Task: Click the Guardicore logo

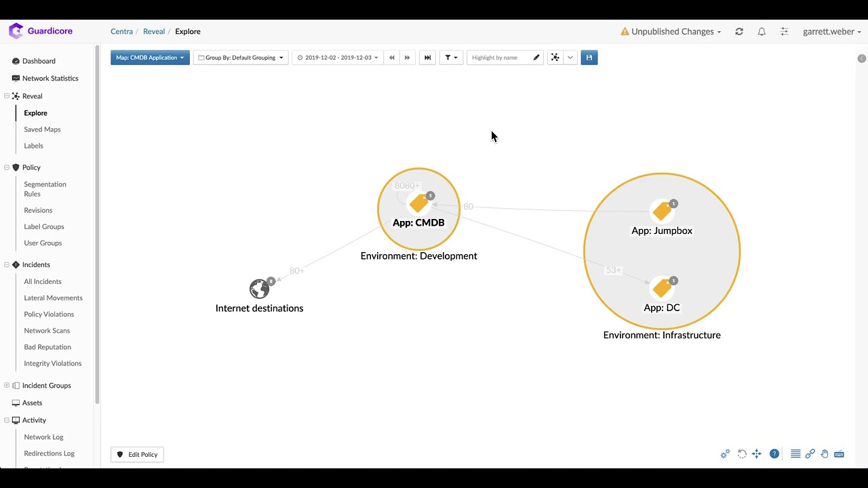Action: [x=40, y=31]
